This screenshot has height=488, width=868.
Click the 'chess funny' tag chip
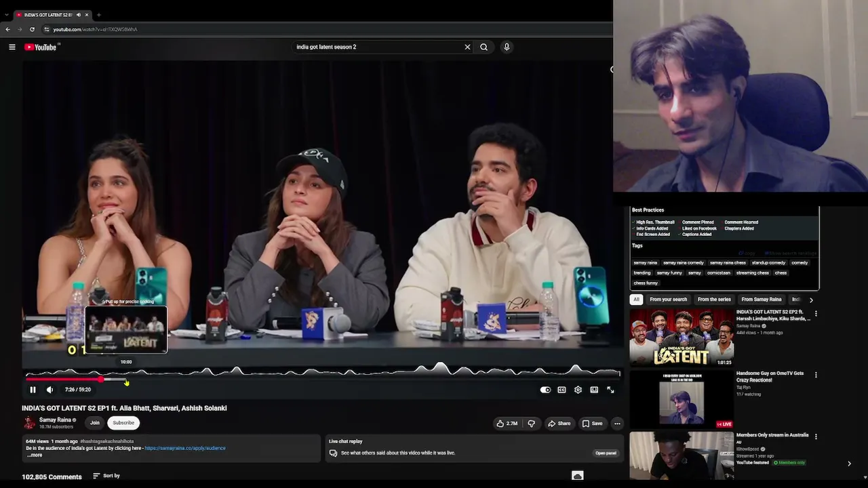(x=646, y=283)
